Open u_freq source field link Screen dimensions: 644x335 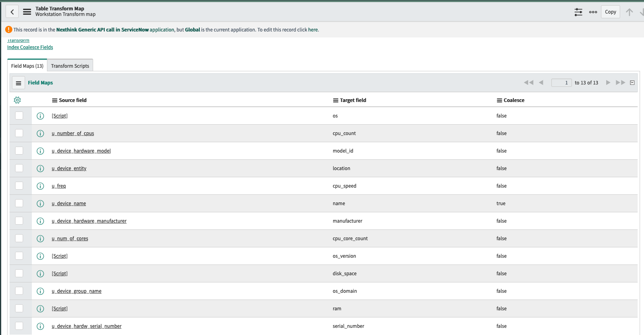tap(59, 186)
